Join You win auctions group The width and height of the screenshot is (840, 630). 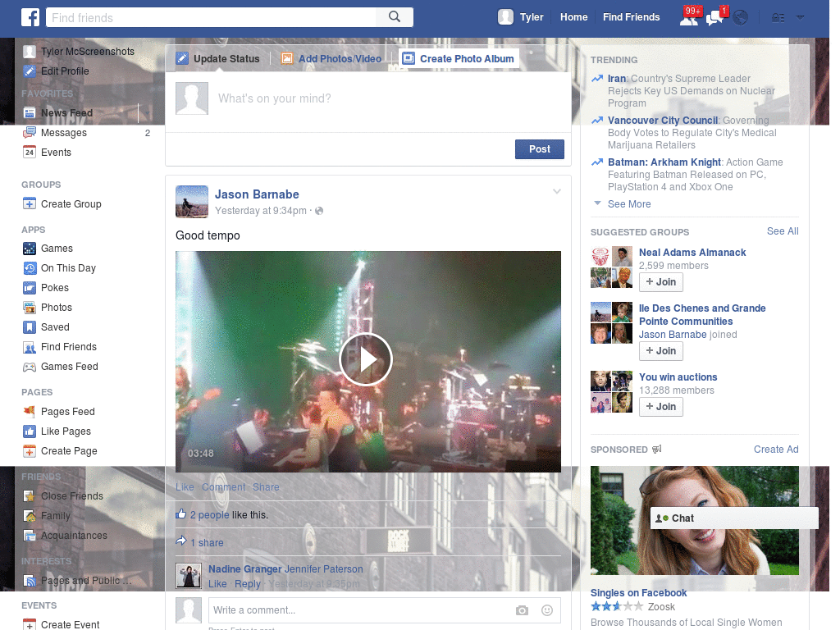coord(661,407)
